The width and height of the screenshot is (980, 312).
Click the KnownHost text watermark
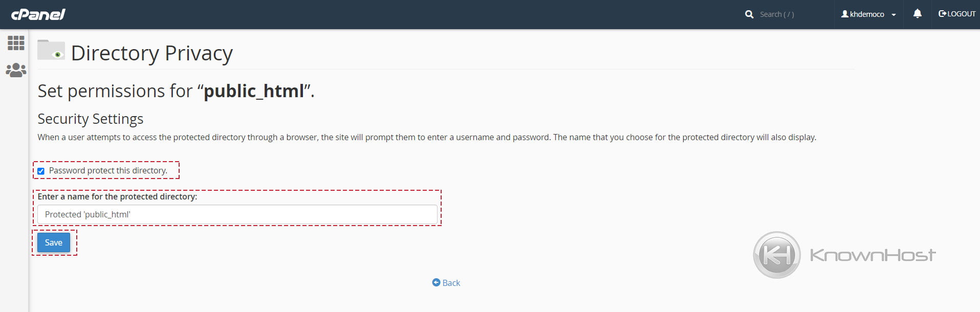(873, 254)
